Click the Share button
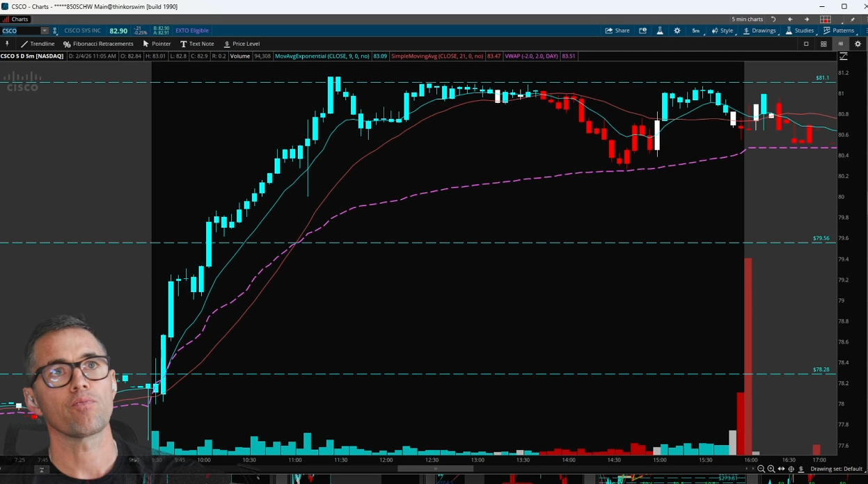 (617, 31)
